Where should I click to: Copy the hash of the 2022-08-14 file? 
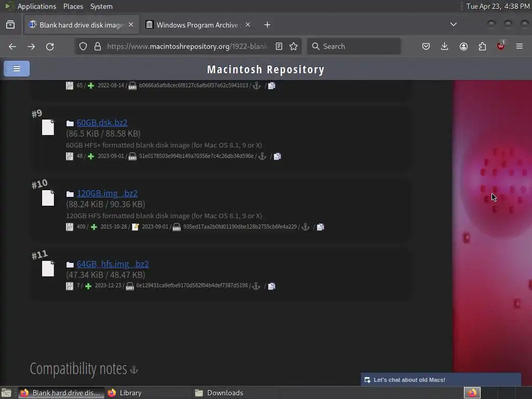[271, 86]
